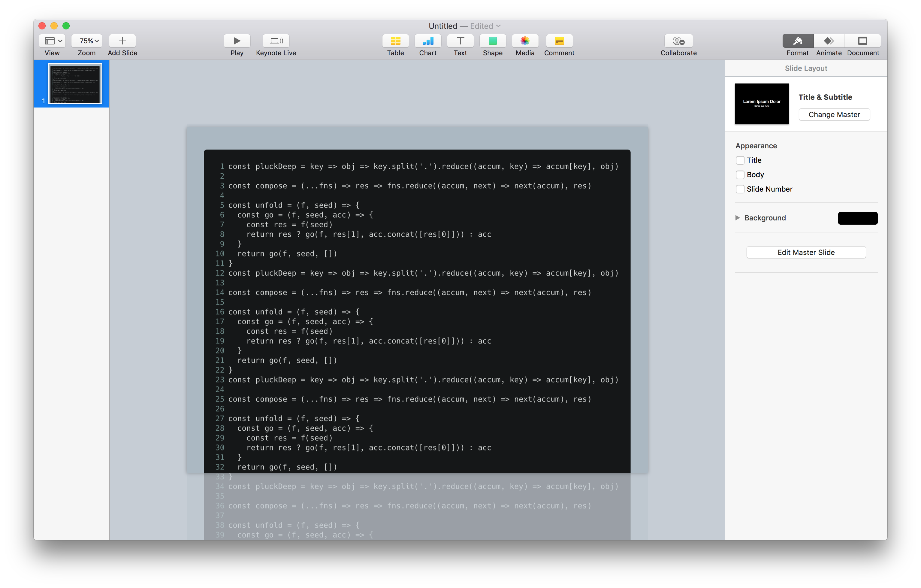The width and height of the screenshot is (921, 588).
Task: Open the Media browser icon
Action: [x=525, y=41]
